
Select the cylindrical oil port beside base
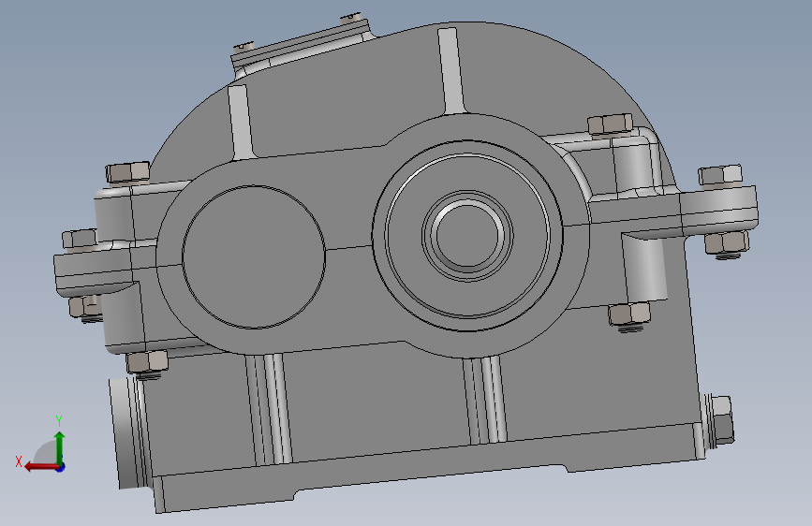coord(129,432)
